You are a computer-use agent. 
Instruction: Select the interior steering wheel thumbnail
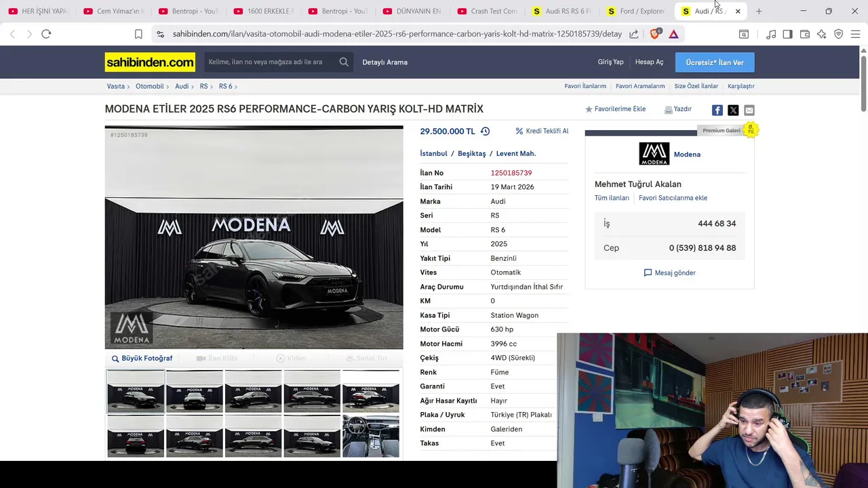[371, 436]
